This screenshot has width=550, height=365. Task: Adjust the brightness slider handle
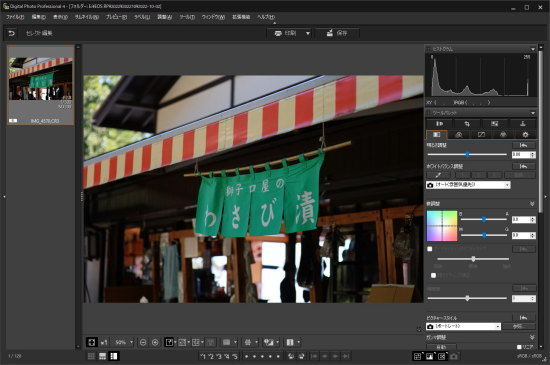pyautogui.click(x=467, y=154)
